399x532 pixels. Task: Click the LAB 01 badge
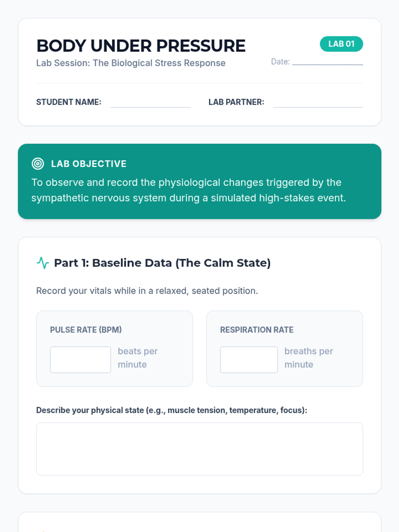click(341, 44)
